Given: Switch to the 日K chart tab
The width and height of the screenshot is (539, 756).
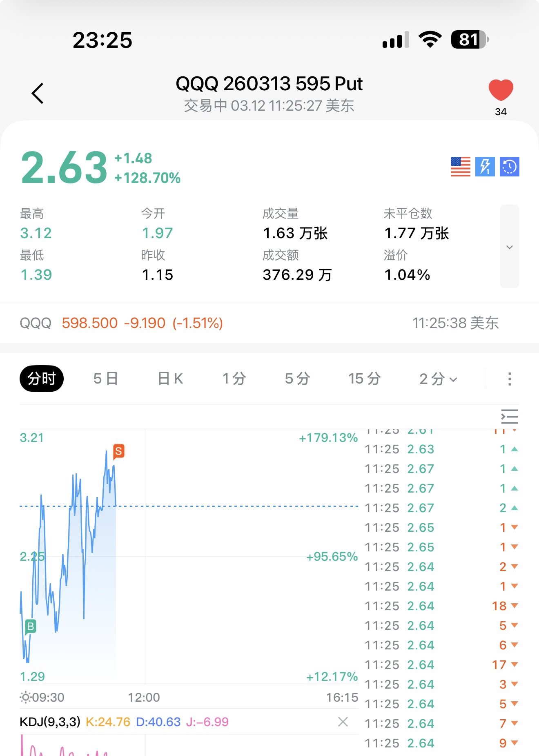Looking at the screenshot, I should 170,379.
